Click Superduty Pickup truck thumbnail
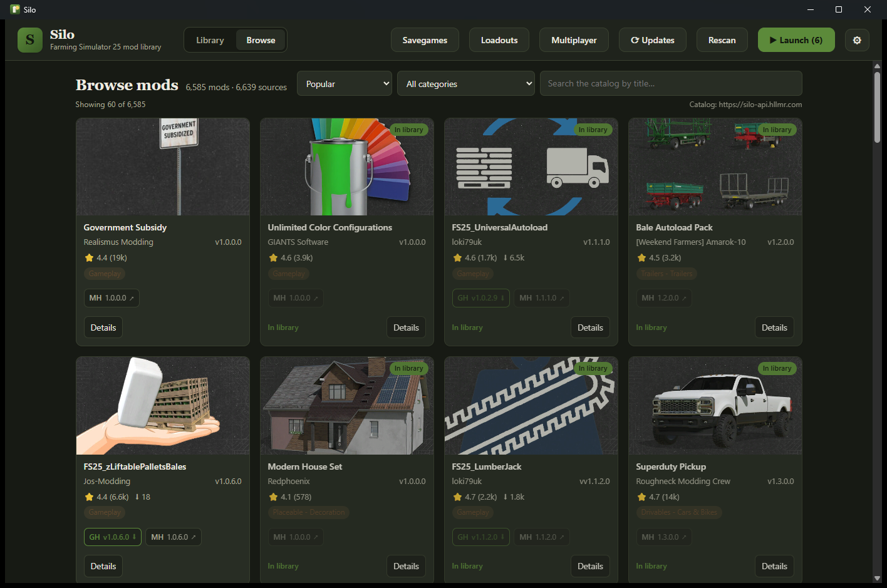Image resolution: width=887 pixels, height=588 pixels. point(715,406)
